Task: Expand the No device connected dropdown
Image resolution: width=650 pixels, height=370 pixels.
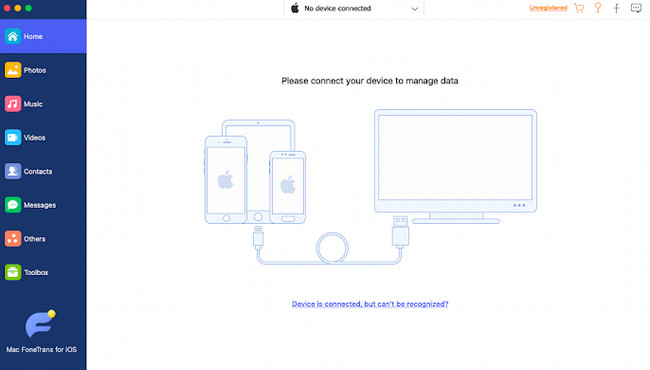Action: click(x=354, y=8)
